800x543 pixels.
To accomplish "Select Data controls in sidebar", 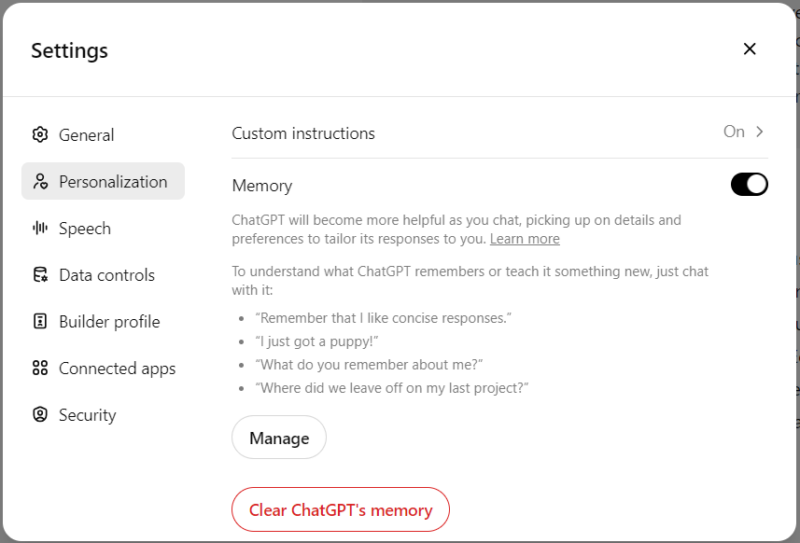I will 106,275.
